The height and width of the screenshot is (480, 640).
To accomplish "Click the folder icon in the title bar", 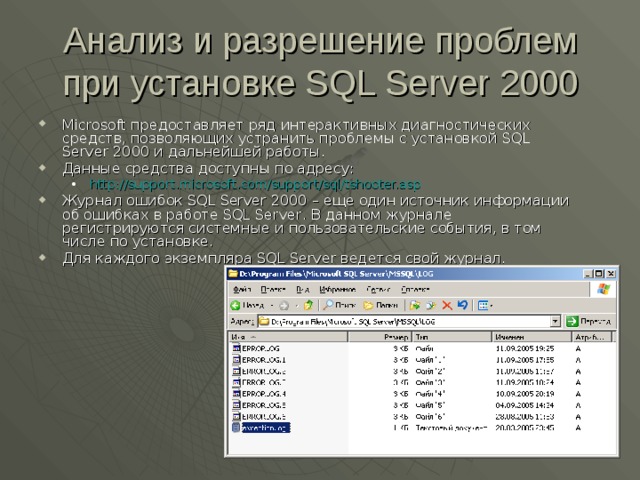I will coord(233,274).
